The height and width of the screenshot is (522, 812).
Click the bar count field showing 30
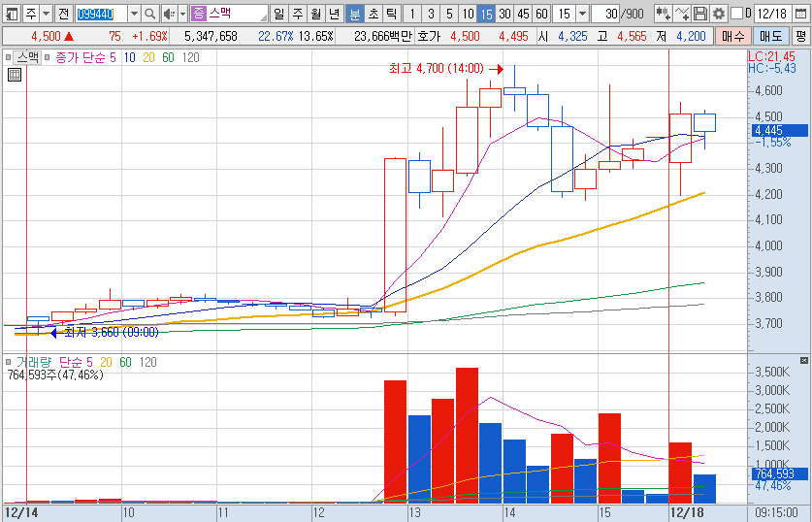point(604,14)
